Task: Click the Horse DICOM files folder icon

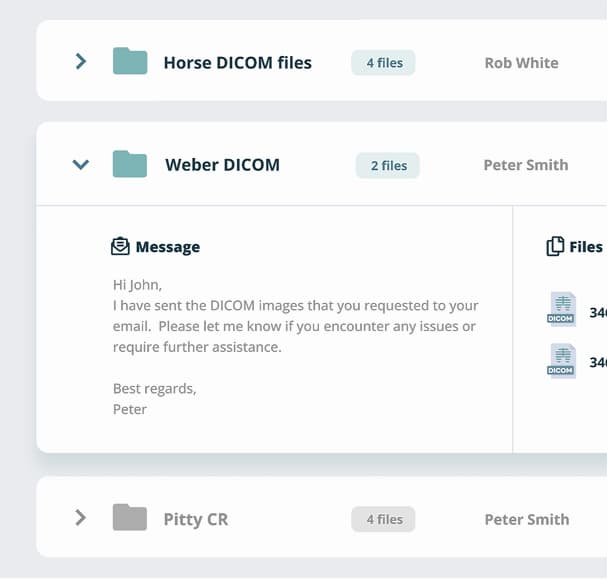Action: click(130, 61)
